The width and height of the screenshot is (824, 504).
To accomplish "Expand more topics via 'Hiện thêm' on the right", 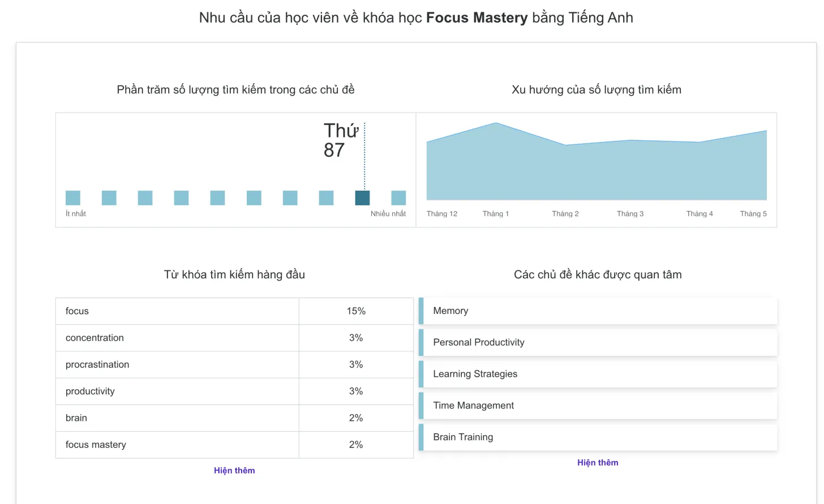I will point(598,462).
